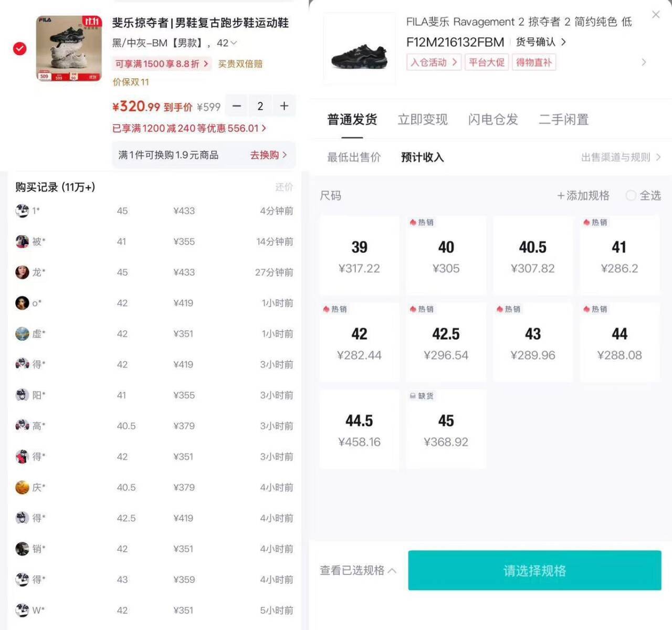The image size is (672, 630).
Task: Expand the 已享满1200减240 discount details
Action: click(190, 128)
